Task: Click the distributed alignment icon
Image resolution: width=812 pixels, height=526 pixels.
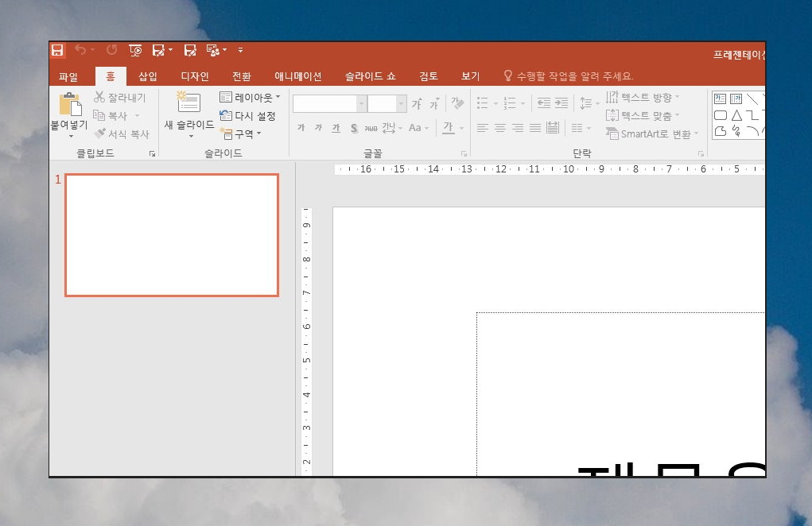Action: click(x=553, y=128)
